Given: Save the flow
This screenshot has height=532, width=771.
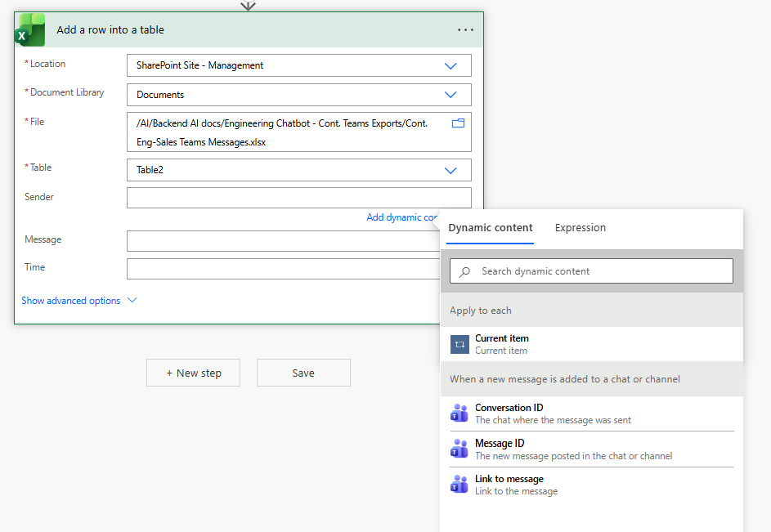Looking at the screenshot, I should pos(303,373).
